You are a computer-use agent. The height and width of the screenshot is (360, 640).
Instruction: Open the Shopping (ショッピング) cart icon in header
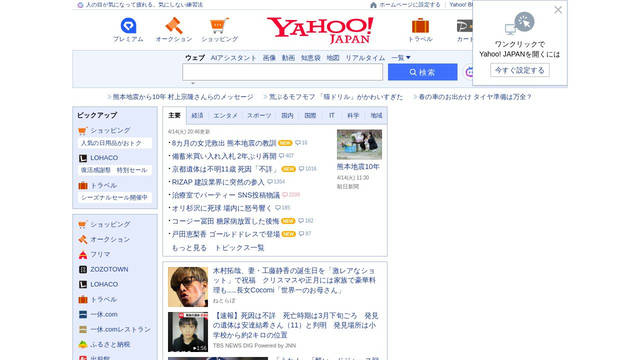click(x=219, y=26)
